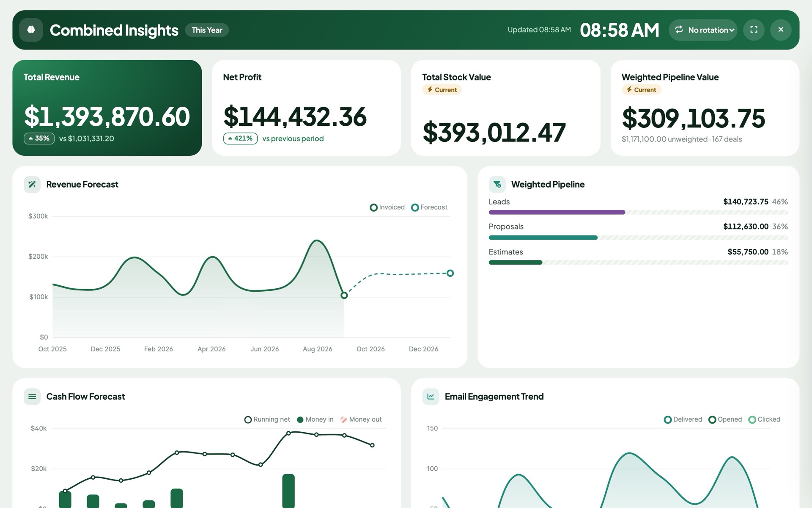The image size is (812, 508).
Task: Click vs $1,031,331.20 comparison text
Action: pos(86,138)
